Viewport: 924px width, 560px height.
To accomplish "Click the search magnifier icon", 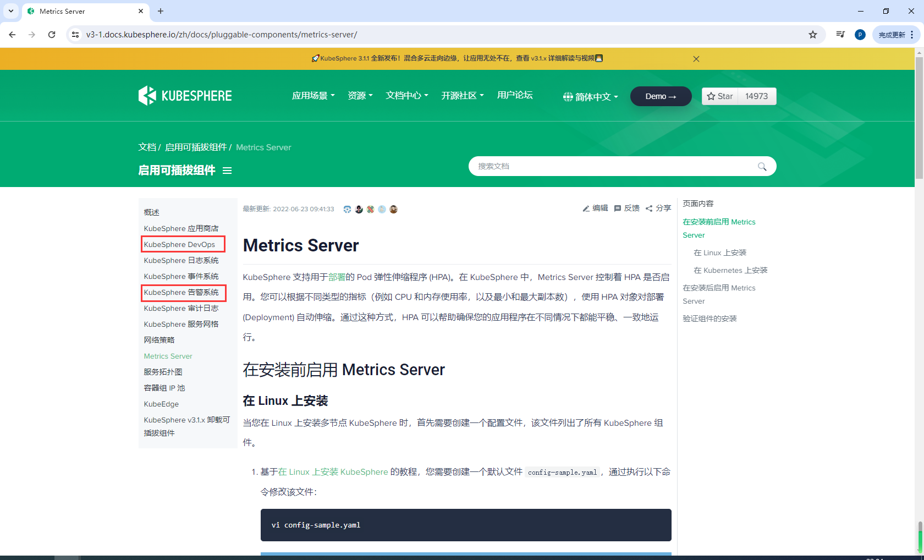I will (x=762, y=166).
